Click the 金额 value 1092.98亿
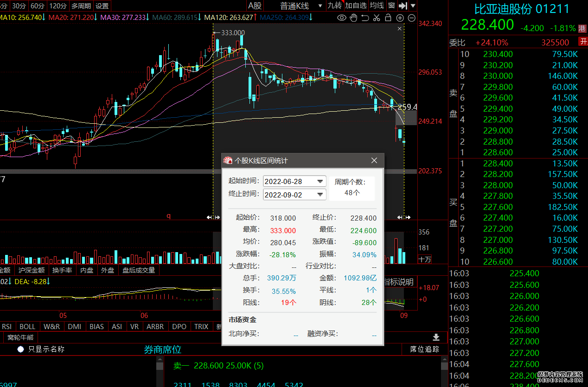The image size is (588, 387). point(360,278)
